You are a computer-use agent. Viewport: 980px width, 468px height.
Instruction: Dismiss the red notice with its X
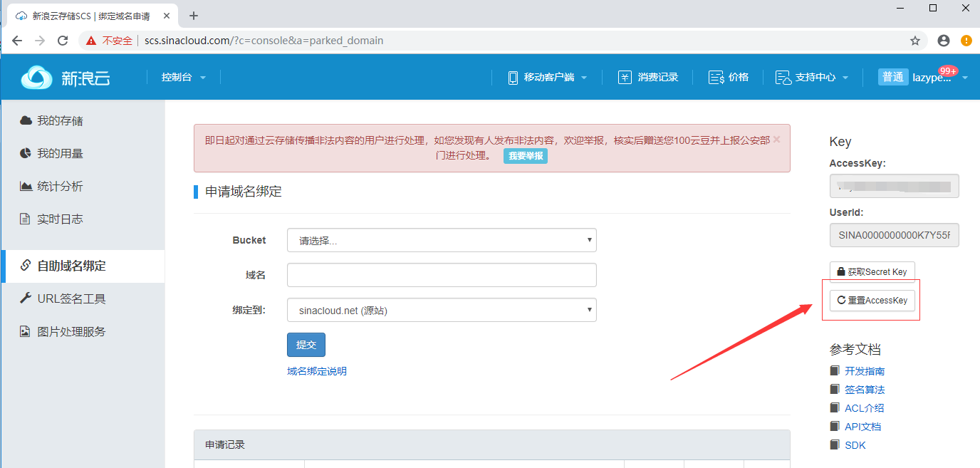coord(776,140)
